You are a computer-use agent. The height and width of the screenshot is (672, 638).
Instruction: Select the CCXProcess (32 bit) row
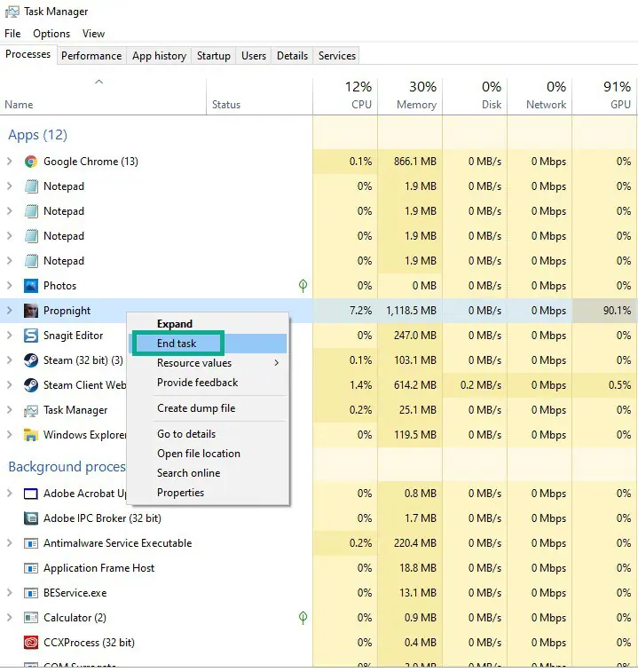coord(319,643)
